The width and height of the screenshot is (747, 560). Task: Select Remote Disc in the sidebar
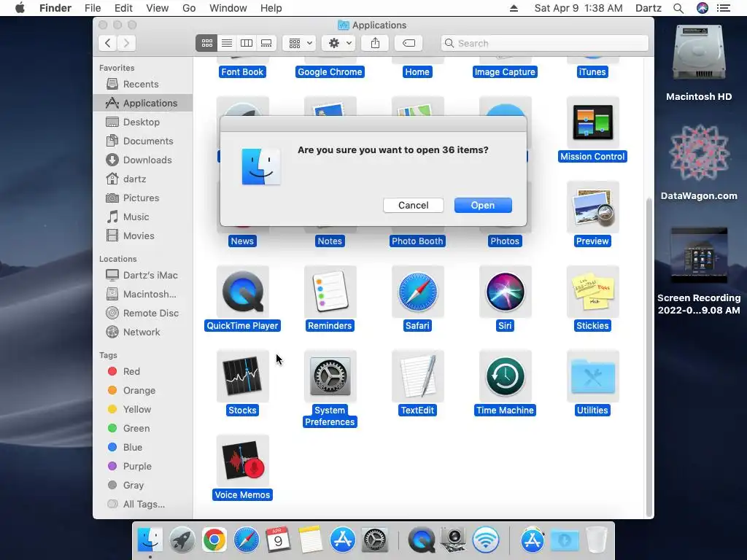142,314
